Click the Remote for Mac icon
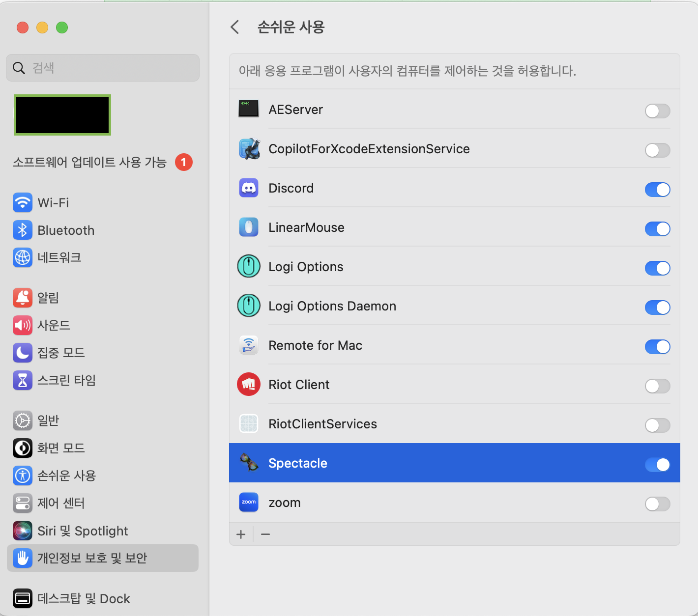The width and height of the screenshot is (698, 616). coord(249,345)
